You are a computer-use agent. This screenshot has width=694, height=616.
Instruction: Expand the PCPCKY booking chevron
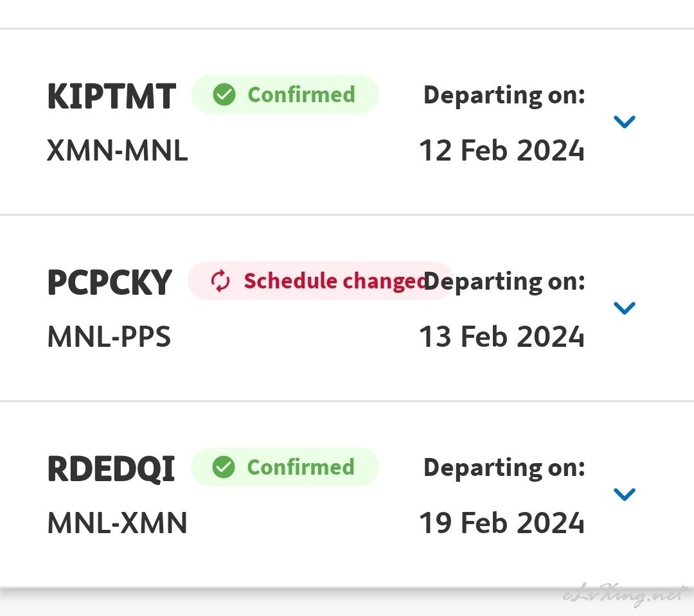coord(625,308)
